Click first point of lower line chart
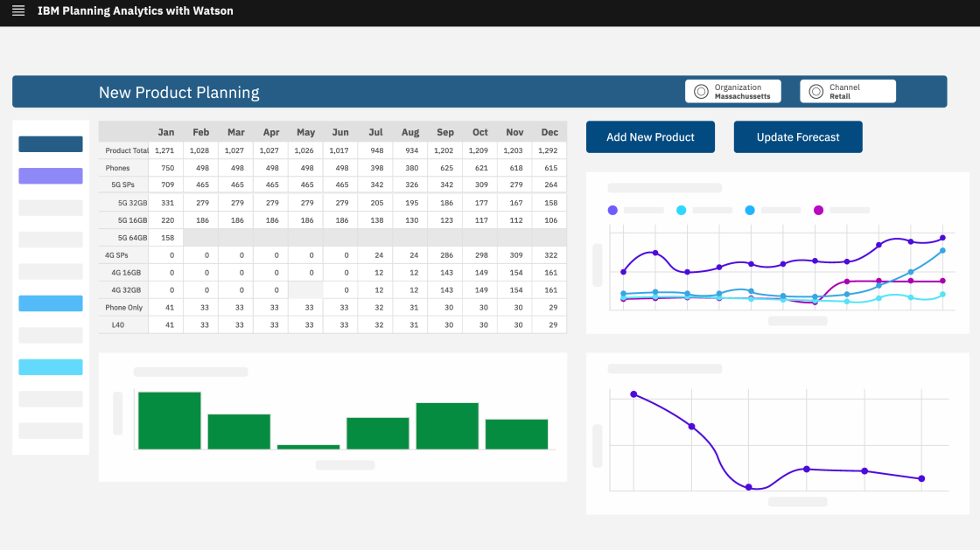Image resolution: width=980 pixels, height=550 pixels. tap(633, 394)
